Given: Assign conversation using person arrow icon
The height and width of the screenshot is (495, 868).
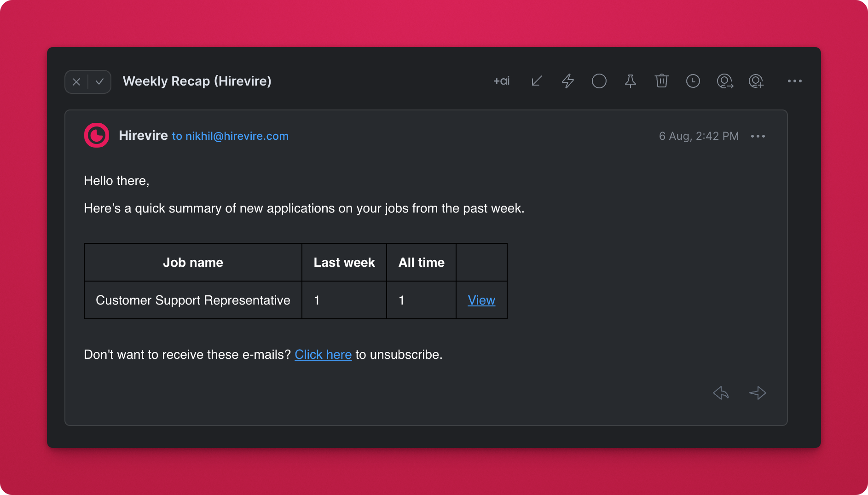Looking at the screenshot, I should (724, 81).
